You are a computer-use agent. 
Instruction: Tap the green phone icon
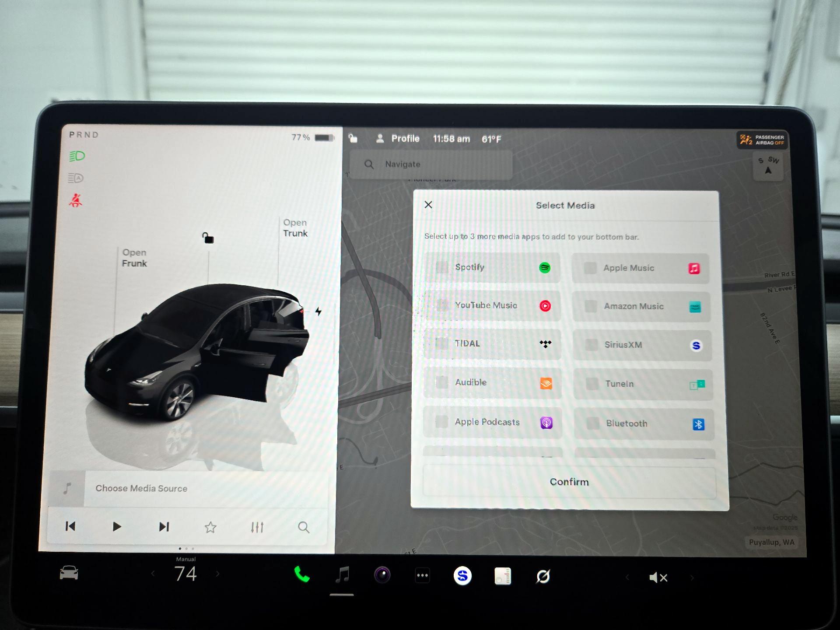pyautogui.click(x=301, y=574)
